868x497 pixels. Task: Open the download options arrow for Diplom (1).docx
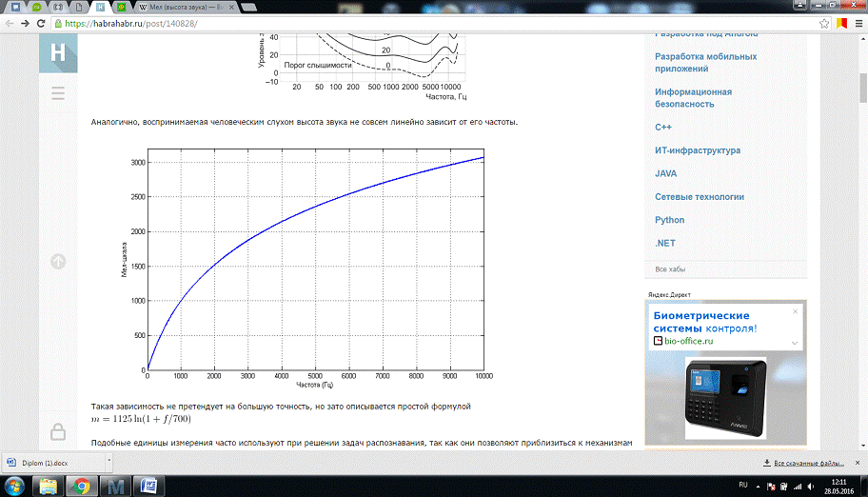(x=109, y=461)
